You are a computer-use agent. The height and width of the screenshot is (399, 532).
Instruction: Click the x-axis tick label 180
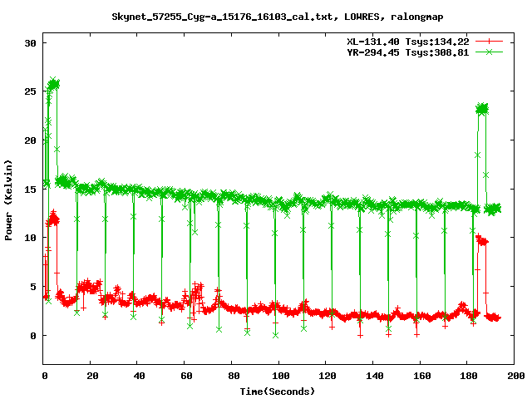[x=469, y=376]
